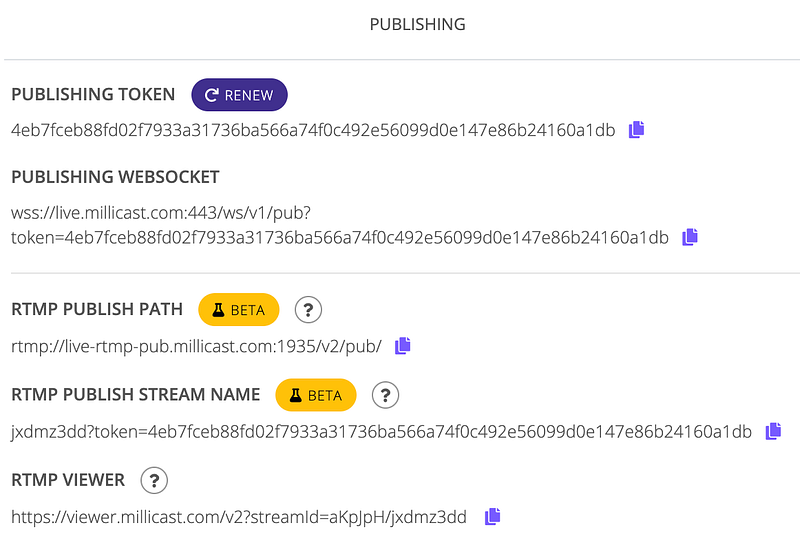Click the Publishing Websocket heading
Screen dimensions: 800x538
click(115, 177)
